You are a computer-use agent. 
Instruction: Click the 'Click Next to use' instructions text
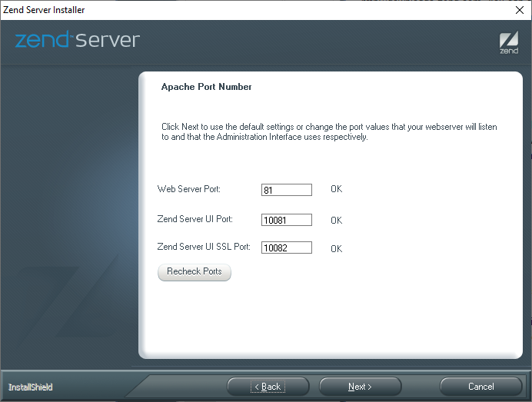pyautogui.click(x=329, y=131)
